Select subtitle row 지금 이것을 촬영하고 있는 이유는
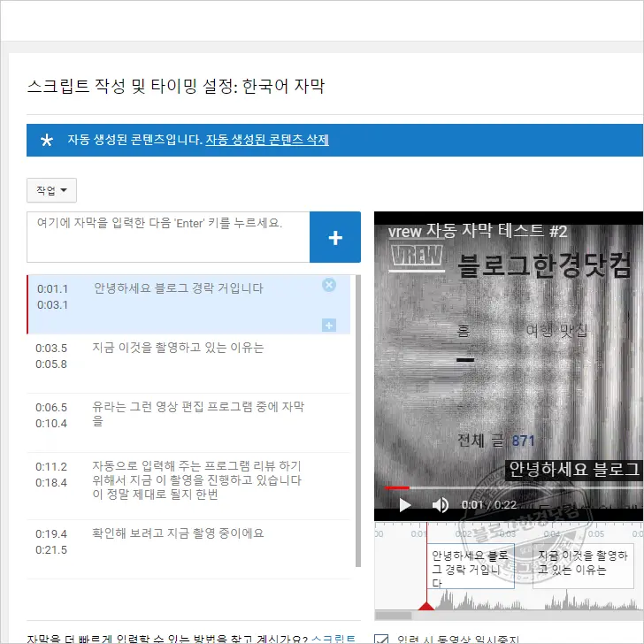 click(188, 364)
